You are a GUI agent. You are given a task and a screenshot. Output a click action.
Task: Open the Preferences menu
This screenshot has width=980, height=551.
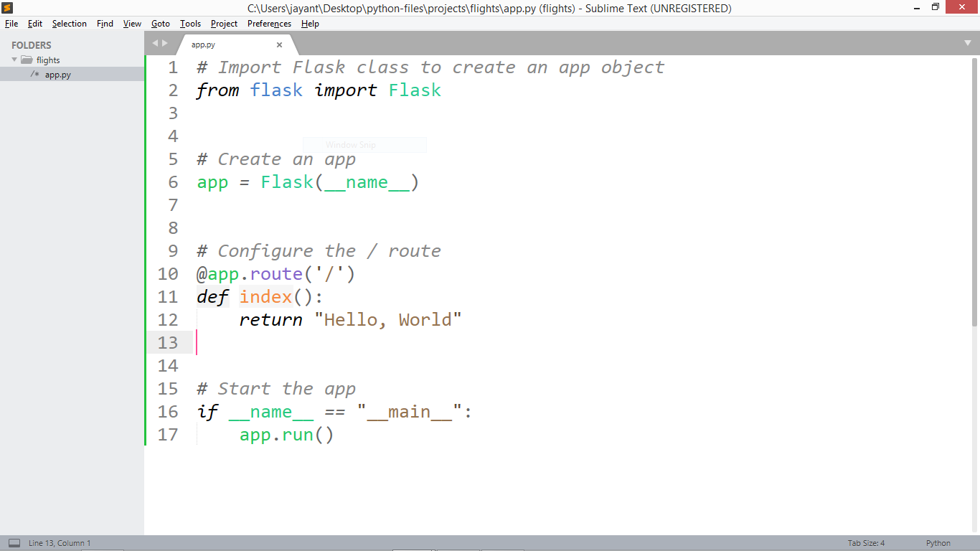click(x=269, y=24)
